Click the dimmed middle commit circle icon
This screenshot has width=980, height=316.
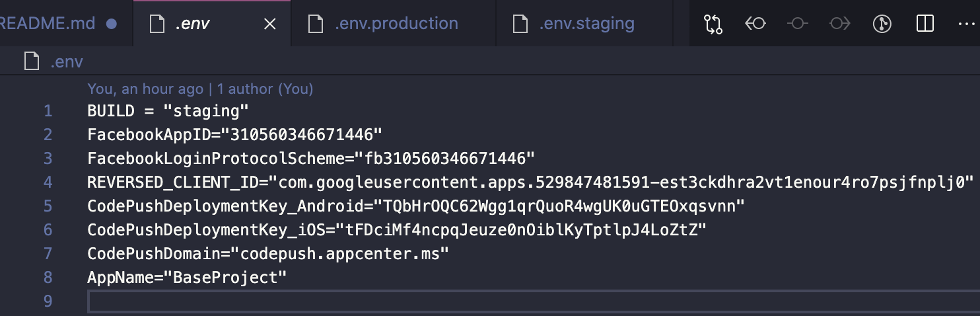pyautogui.click(x=798, y=24)
